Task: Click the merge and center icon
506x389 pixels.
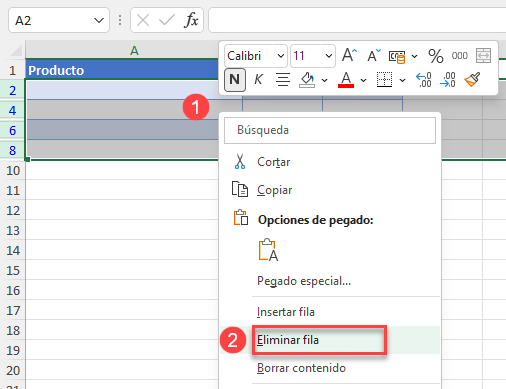Action: pyautogui.click(x=483, y=55)
